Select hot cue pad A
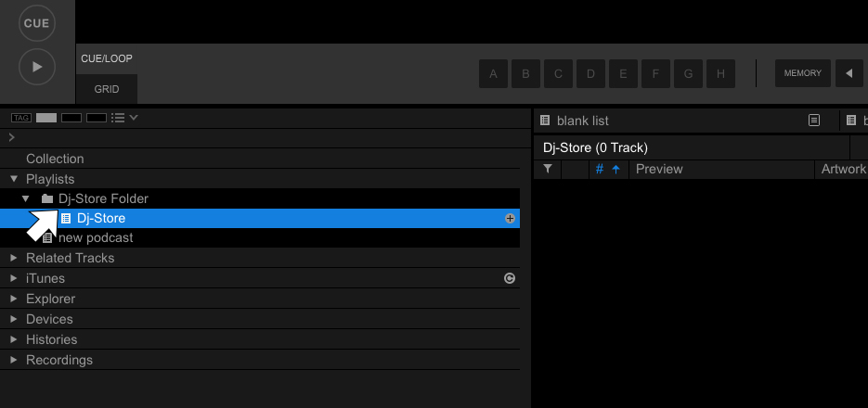The width and height of the screenshot is (868, 408). pyautogui.click(x=493, y=73)
